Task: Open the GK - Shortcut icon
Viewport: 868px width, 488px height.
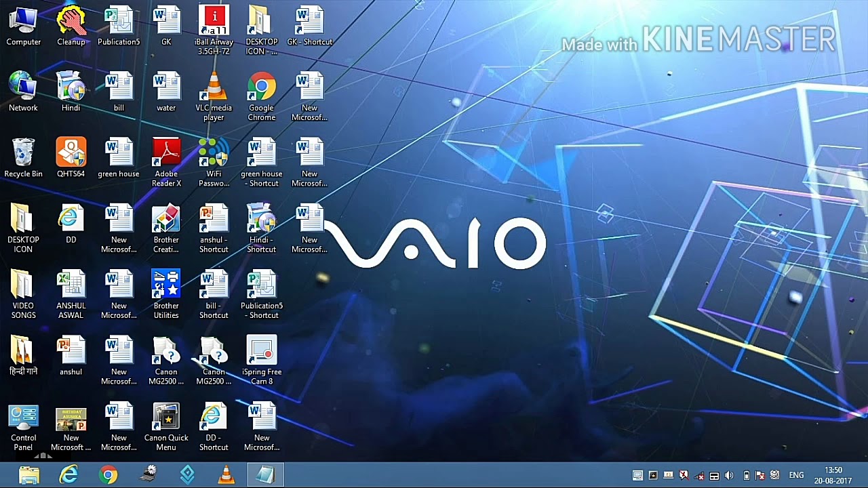Action: tap(309, 26)
